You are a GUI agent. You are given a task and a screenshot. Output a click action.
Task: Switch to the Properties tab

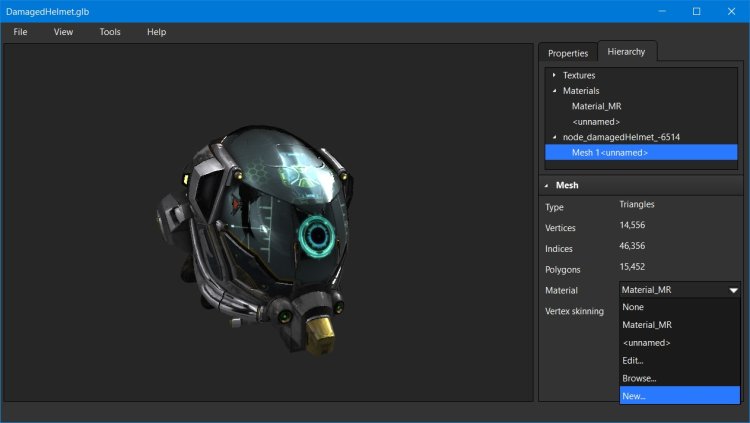point(568,53)
